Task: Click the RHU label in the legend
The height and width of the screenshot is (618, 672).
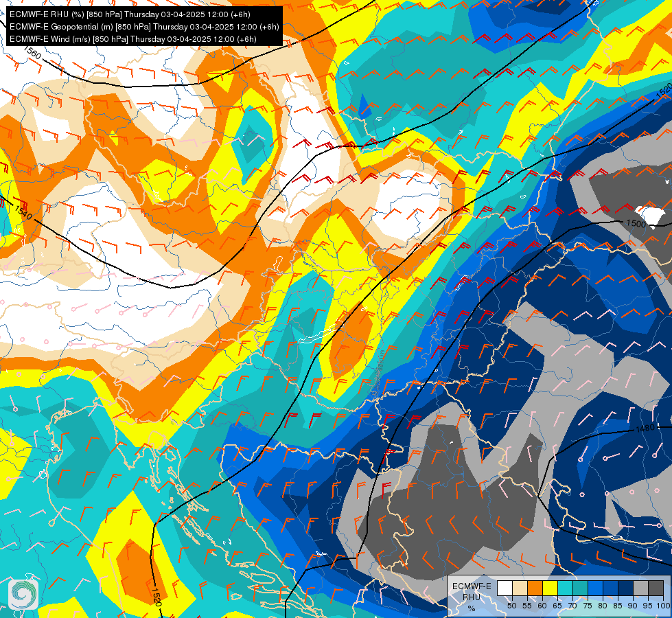Action: 472,597
